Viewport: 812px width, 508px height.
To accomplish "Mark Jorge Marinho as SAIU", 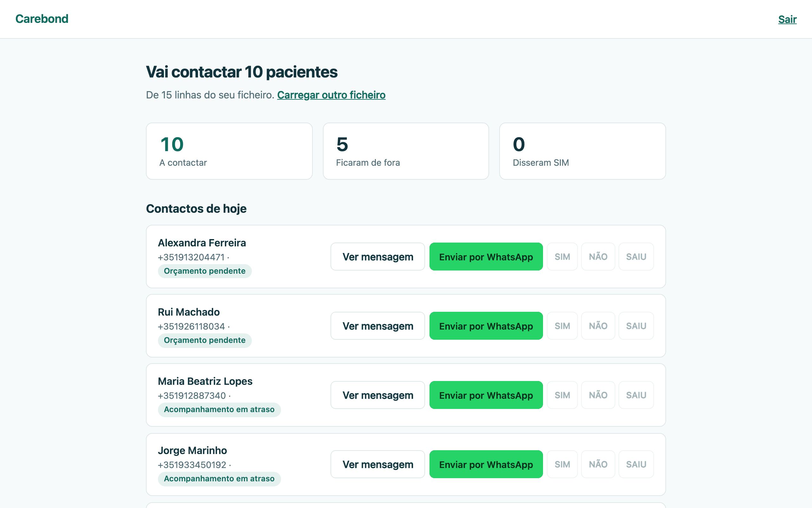I will coord(636,464).
